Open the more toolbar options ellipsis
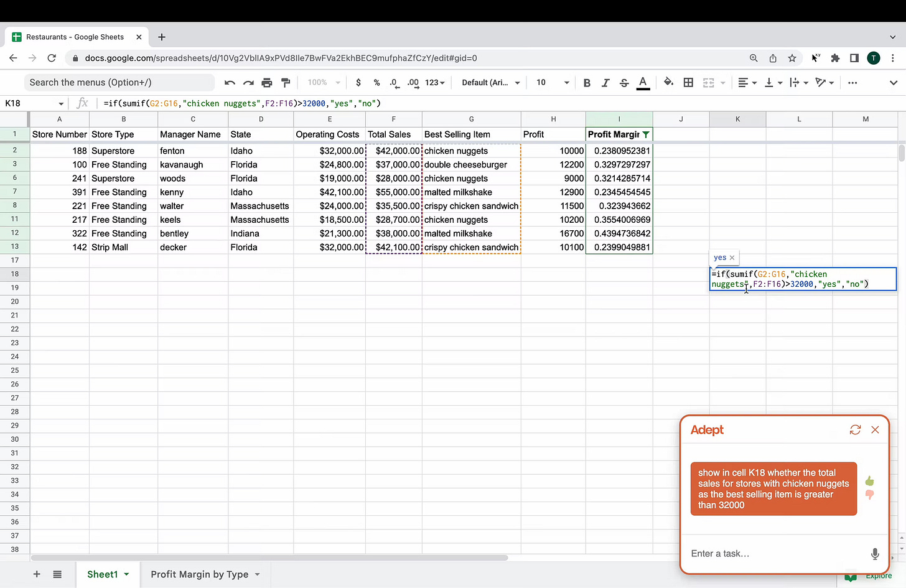 [852, 82]
